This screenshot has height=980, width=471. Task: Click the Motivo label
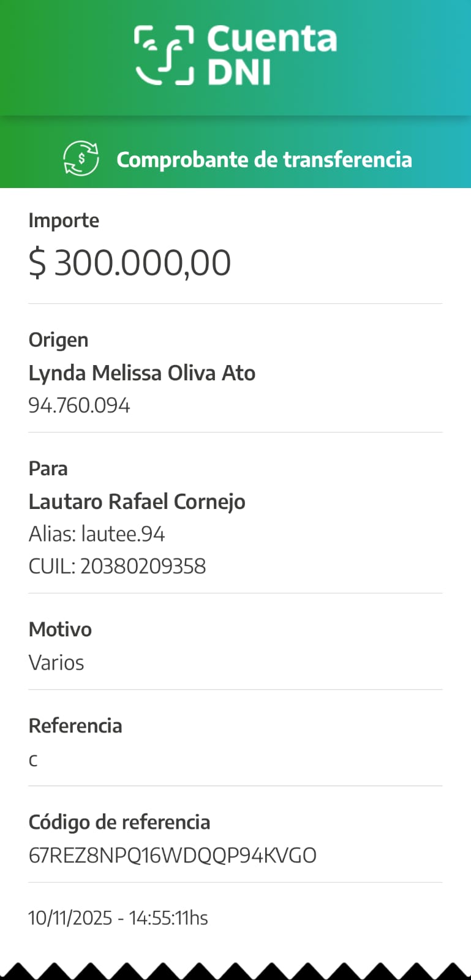(x=60, y=630)
